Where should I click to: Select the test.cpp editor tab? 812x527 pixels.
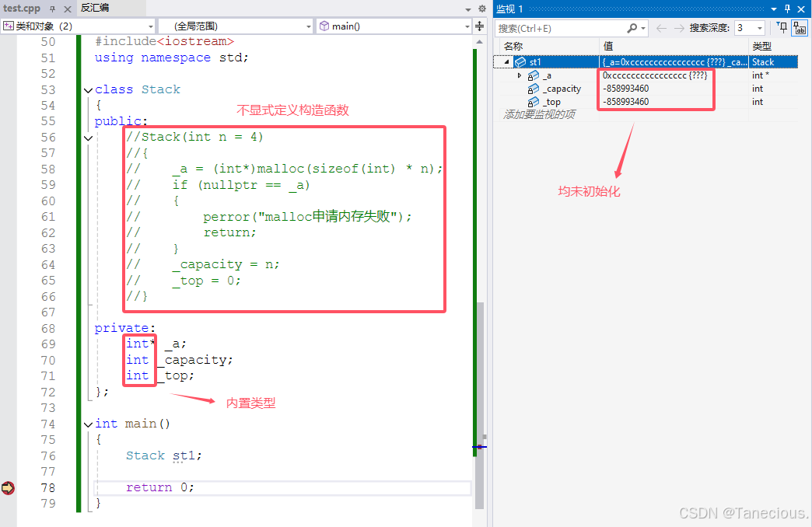click(x=22, y=9)
